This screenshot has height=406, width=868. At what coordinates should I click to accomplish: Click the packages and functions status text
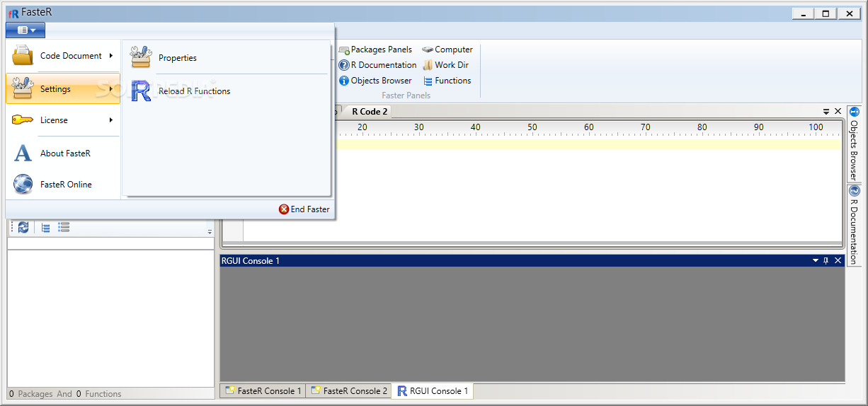(64, 394)
